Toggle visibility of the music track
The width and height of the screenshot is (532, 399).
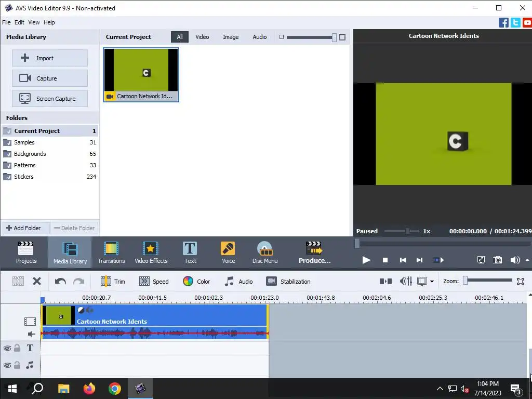7,365
